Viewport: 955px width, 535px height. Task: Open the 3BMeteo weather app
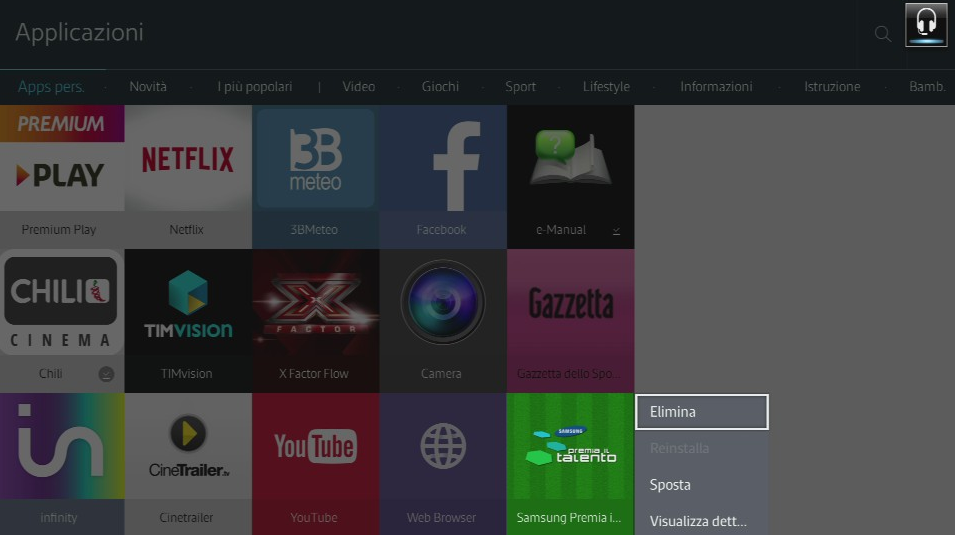[315, 177]
